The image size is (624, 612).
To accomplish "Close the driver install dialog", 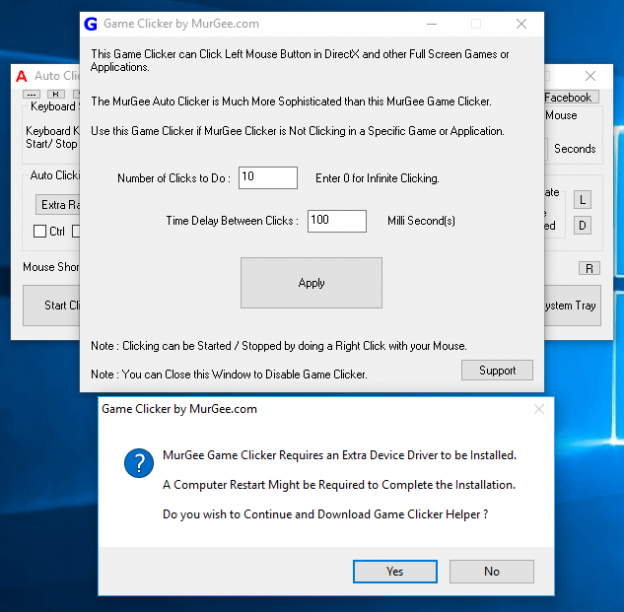I will (539, 409).
